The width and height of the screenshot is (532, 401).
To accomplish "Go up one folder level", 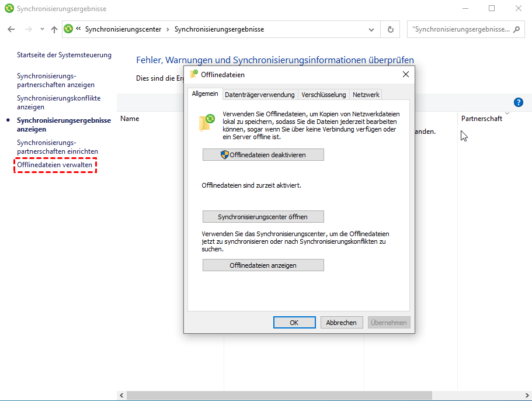I will click(54, 30).
